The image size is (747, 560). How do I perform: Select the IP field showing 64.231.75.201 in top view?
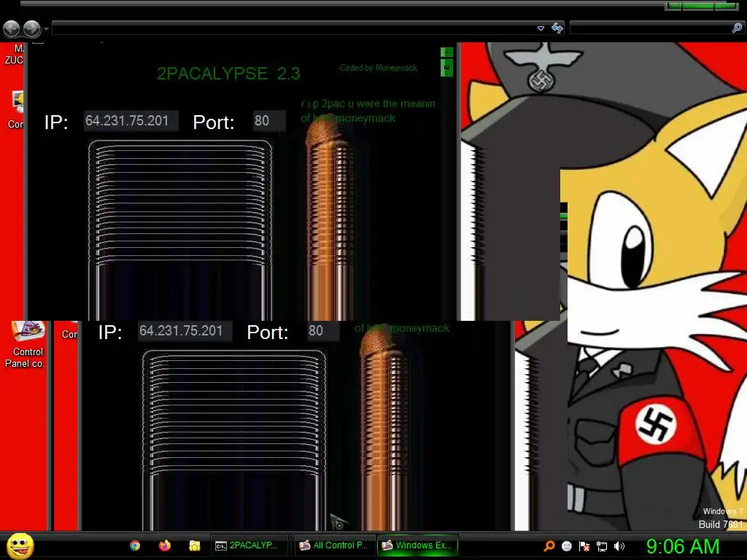[131, 121]
